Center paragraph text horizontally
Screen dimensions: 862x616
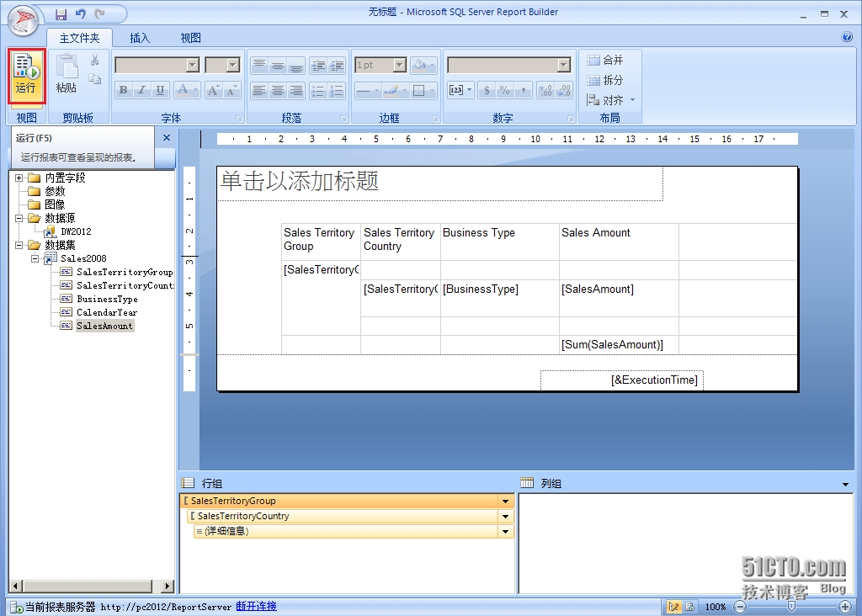point(278,90)
